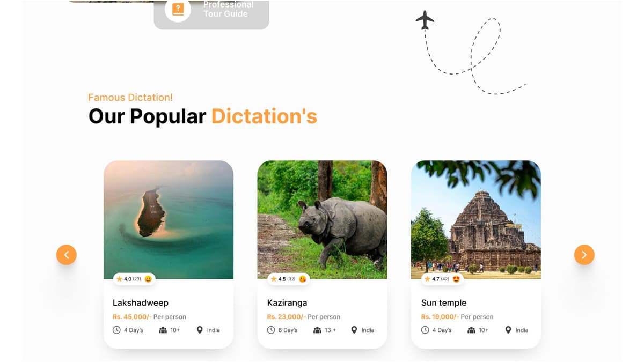Image resolution: width=644 pixels, height=362 pixels.
Task: Select the Kaziranga destination title
Action: coord(287,302)
